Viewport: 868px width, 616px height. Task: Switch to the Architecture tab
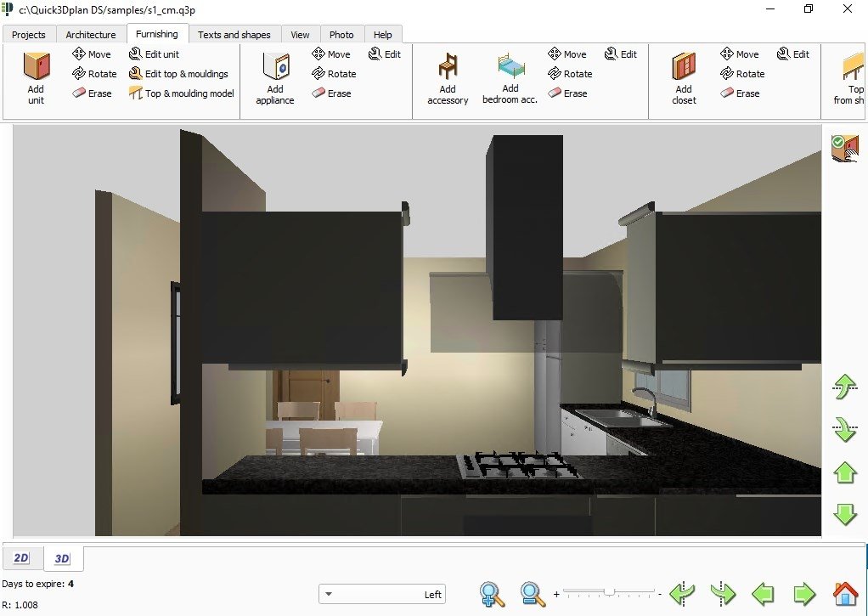pyautogui.click(x=91, y=34)
